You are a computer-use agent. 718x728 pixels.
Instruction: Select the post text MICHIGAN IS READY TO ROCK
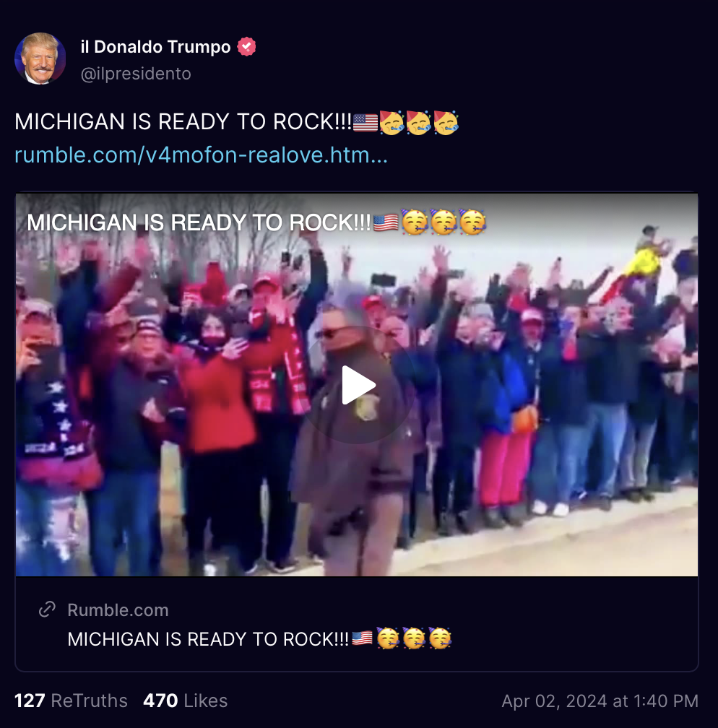tap(183, 122)
